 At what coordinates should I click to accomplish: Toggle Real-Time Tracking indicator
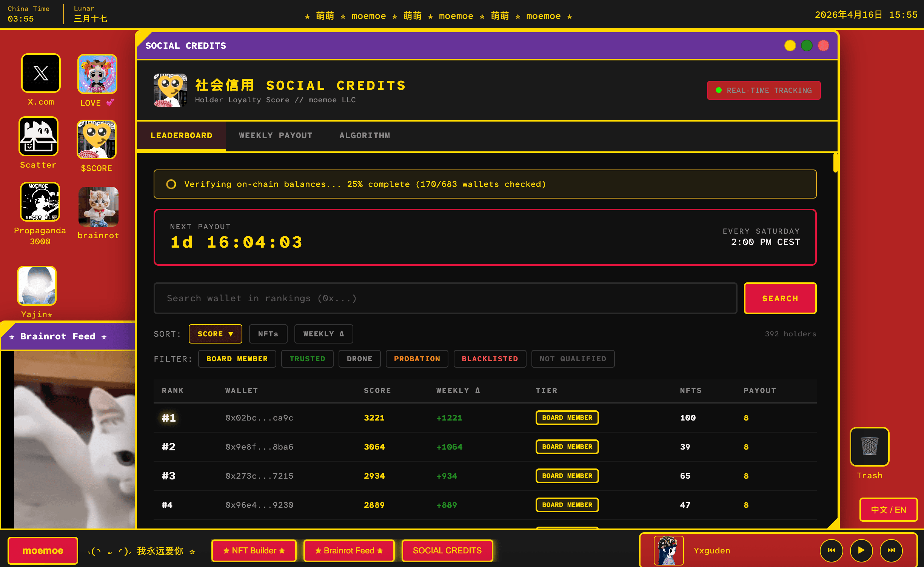pos(764,91)
